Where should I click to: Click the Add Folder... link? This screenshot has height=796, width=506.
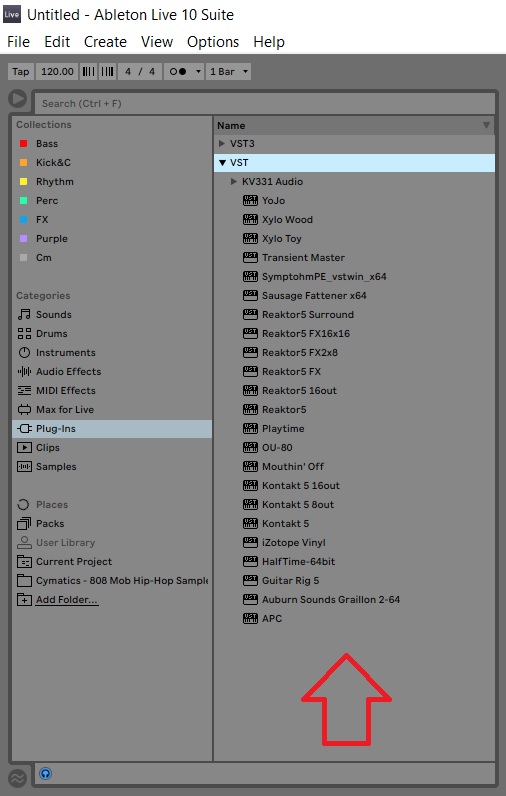point(66,600)
